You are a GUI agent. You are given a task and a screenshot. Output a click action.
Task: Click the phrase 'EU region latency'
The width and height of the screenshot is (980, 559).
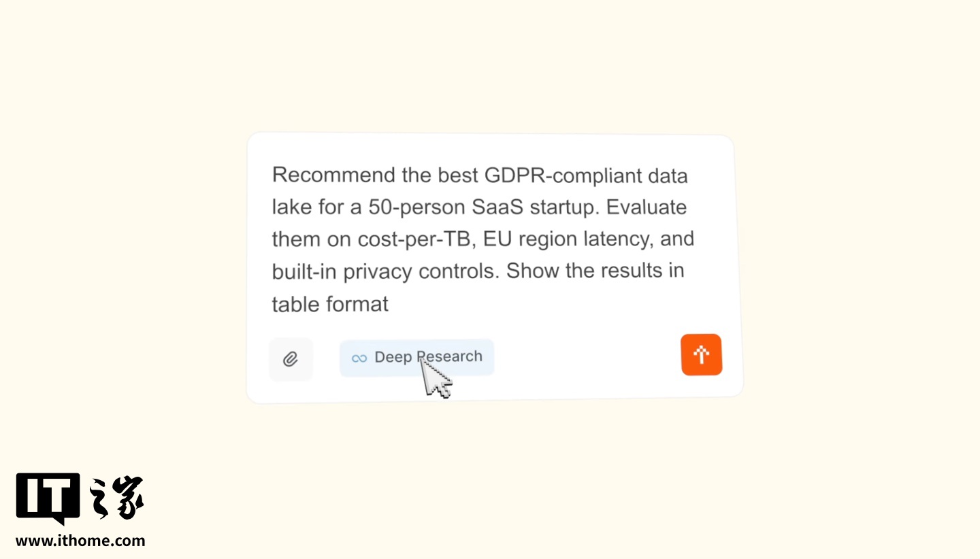tap(555, 239)
